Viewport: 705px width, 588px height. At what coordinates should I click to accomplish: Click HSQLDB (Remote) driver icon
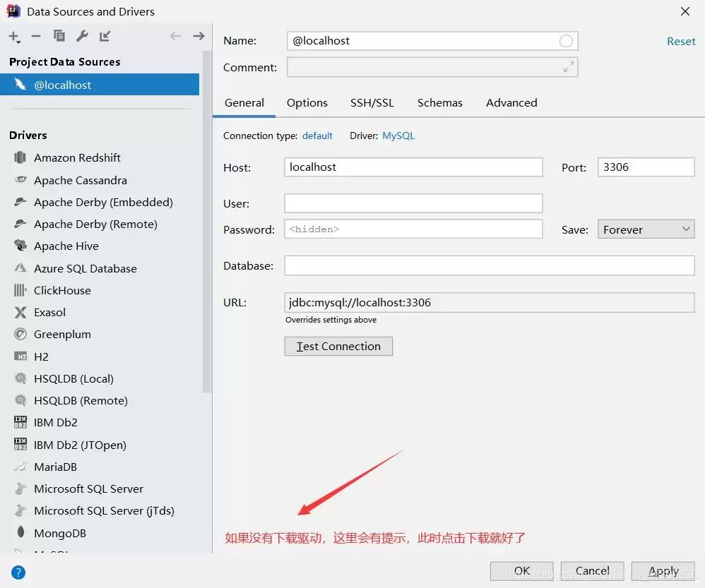pos(20,400)
